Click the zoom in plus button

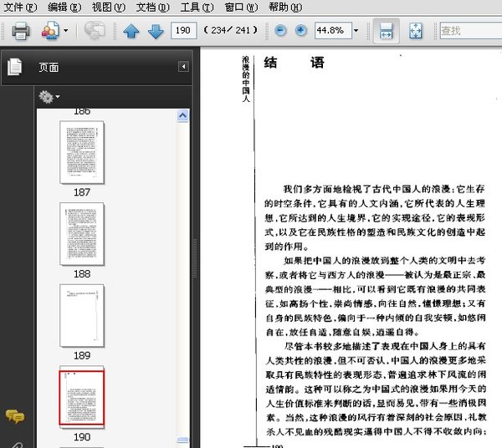tap(300, 31)
